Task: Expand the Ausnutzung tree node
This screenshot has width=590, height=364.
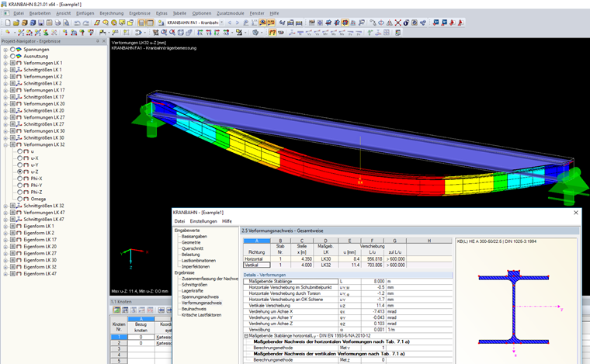Action: point(5,56)
